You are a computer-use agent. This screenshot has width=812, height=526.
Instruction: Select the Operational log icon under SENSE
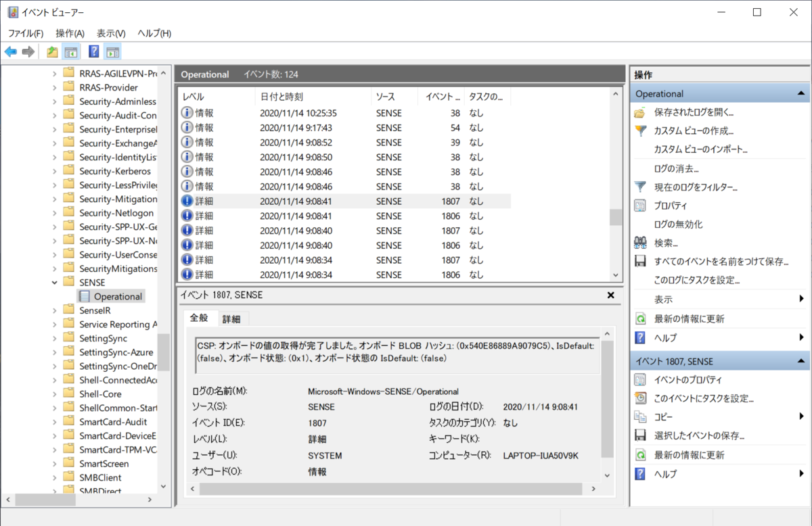pyautogui.click(x=84, y=296)
